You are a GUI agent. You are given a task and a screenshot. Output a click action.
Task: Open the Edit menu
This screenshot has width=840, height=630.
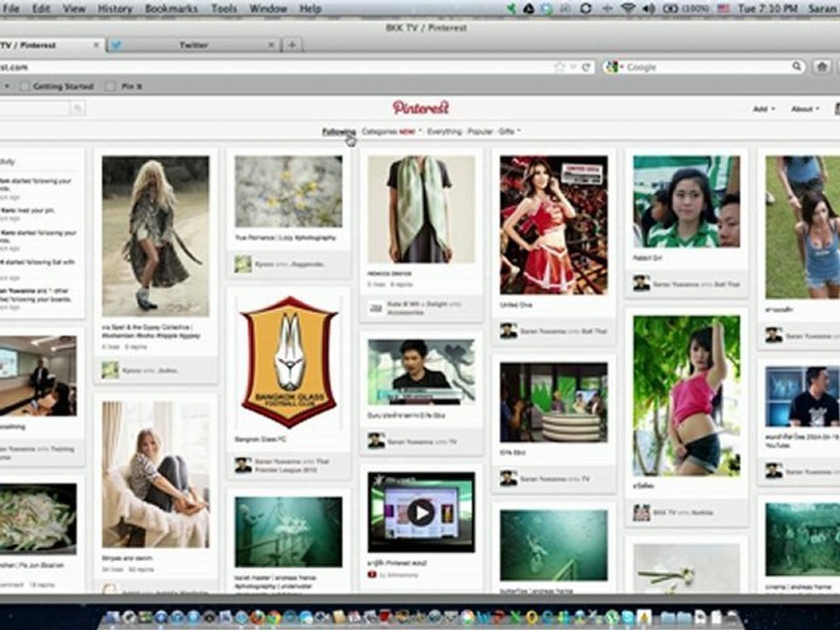pos(41,9)
